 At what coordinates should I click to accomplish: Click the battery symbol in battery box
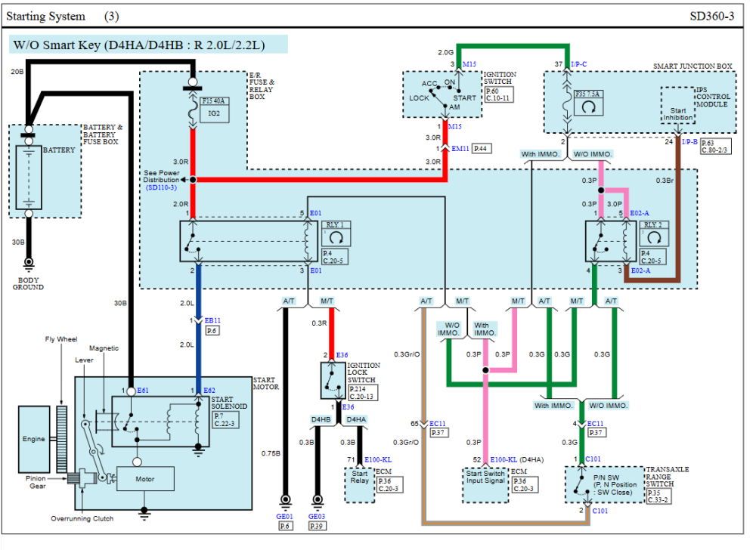29,178
